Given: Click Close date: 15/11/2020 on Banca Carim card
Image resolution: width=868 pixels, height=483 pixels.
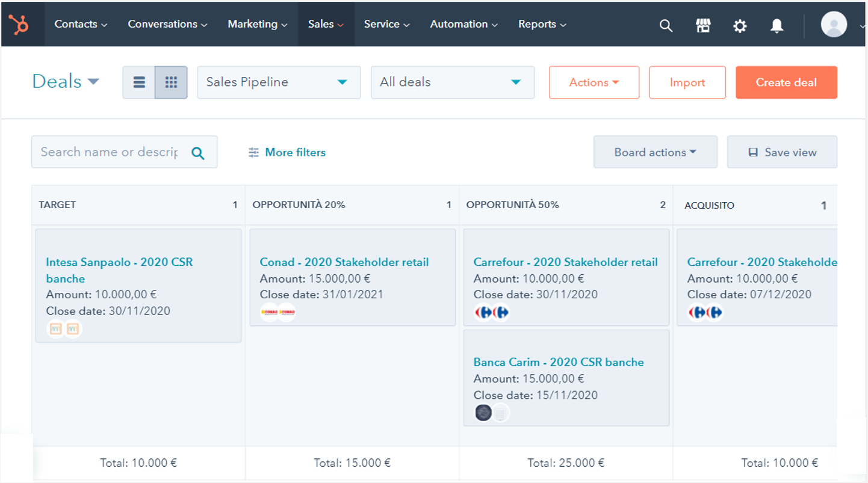Looking at the screenshot, I should pyautogui.click(x=536, y=395).
